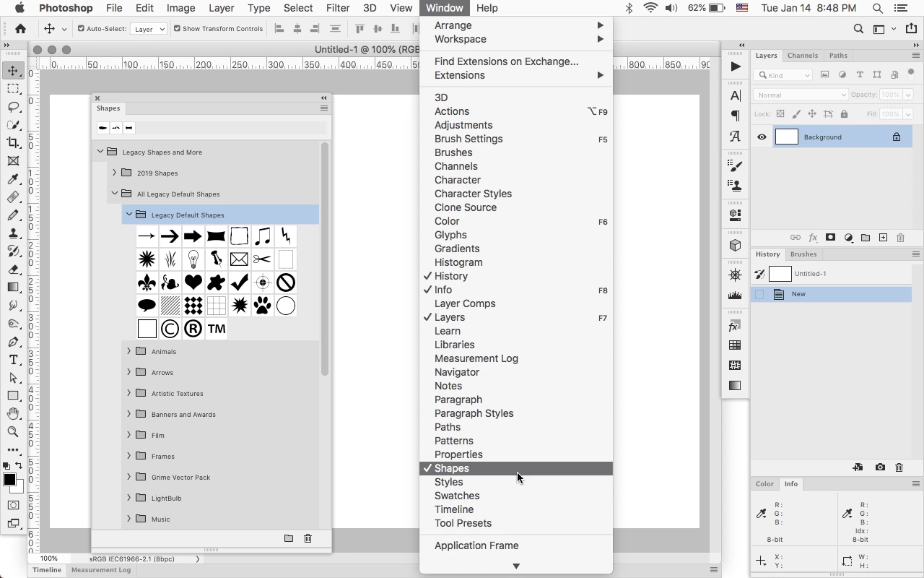Select the Zoom tool

(x=13, y=431)
